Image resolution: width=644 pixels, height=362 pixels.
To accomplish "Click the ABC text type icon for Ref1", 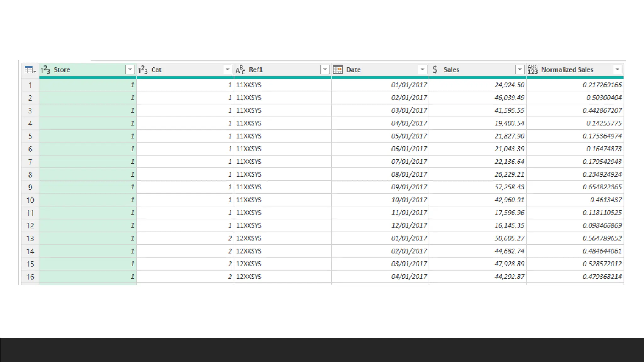I will pos(240,70).
